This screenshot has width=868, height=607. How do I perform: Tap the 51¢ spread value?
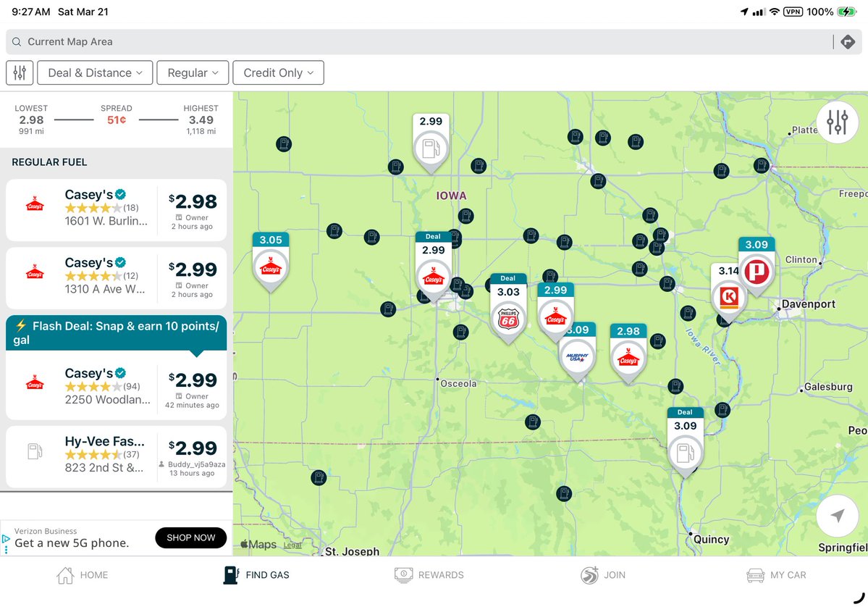117,120
